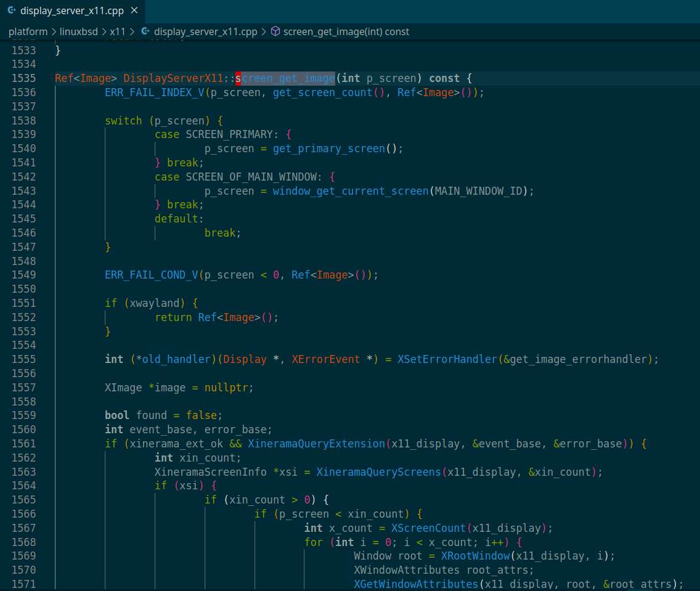
Task: Click line number 1535 in the gutter
Action: click(23, 78)
